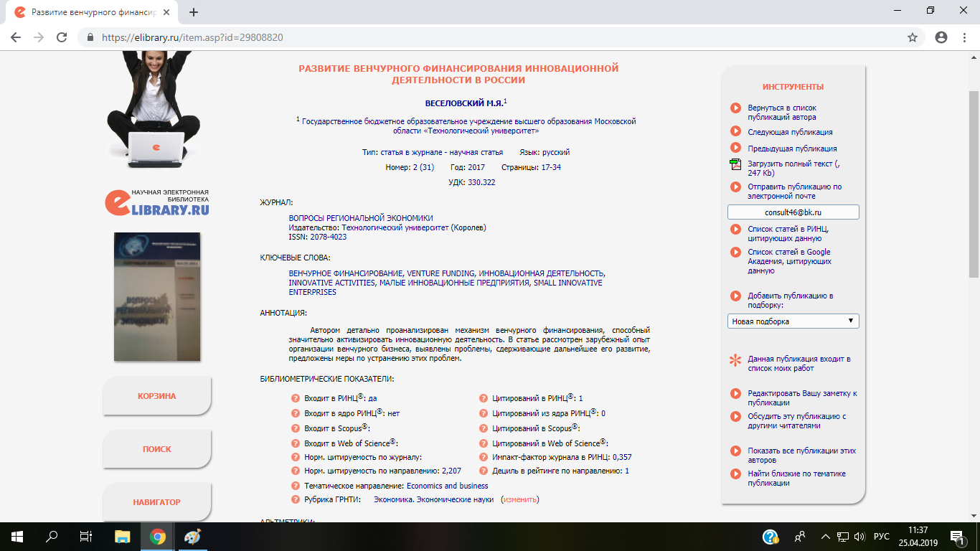Open the Chrome profile avatar icon
Viewport: 980px width, 551px height.
tap(941, 37)
